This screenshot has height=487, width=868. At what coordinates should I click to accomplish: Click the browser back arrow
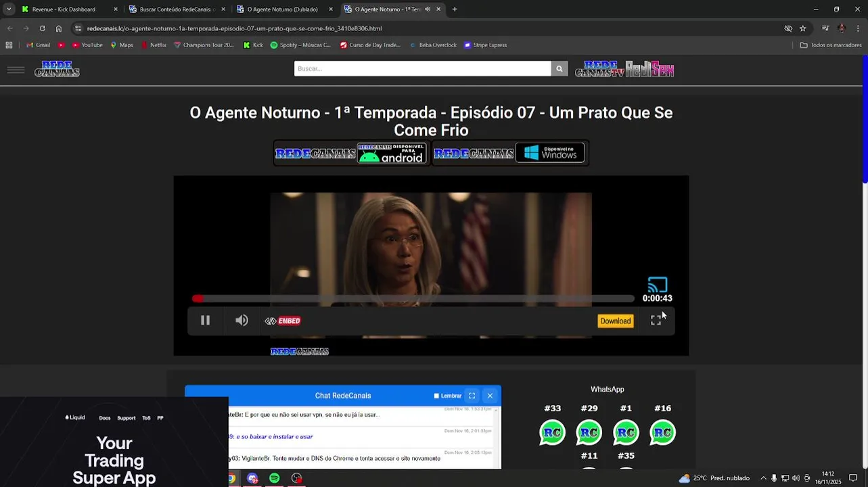[9, 28]
